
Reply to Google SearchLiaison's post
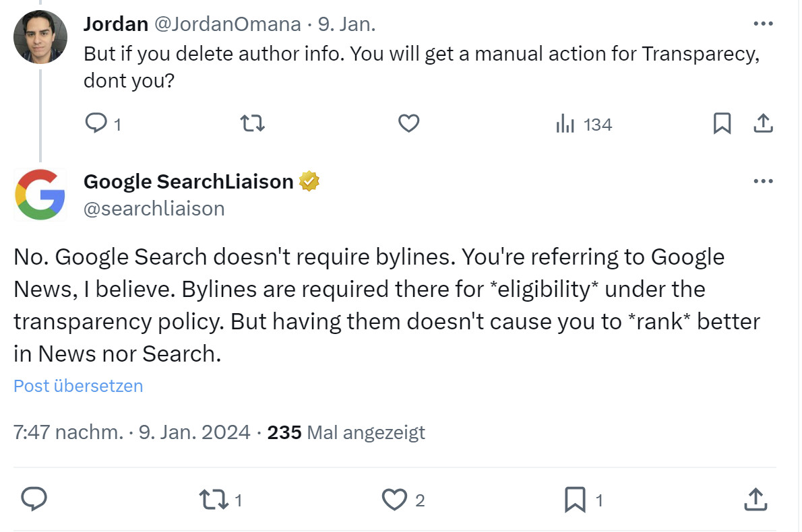[x=34, y=499]
